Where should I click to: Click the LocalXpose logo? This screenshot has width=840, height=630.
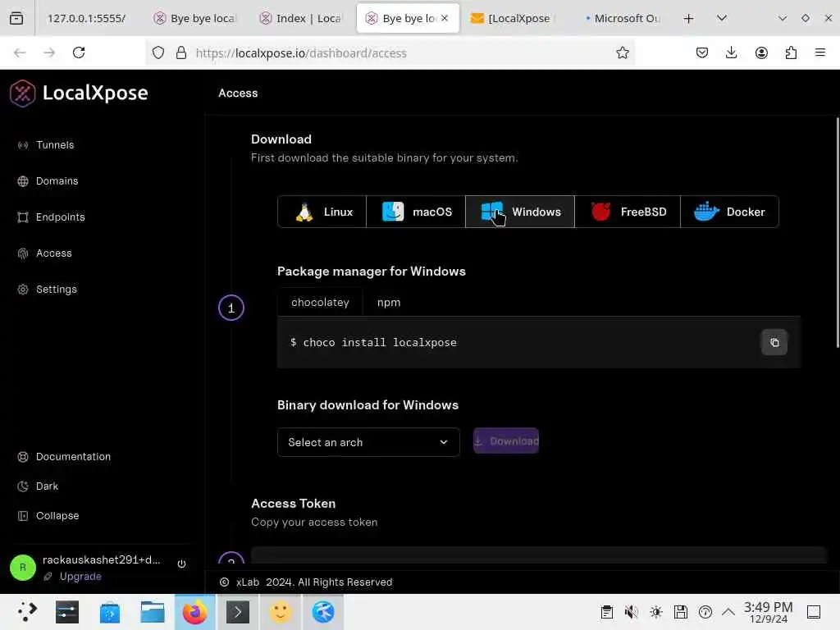(79, 94)
